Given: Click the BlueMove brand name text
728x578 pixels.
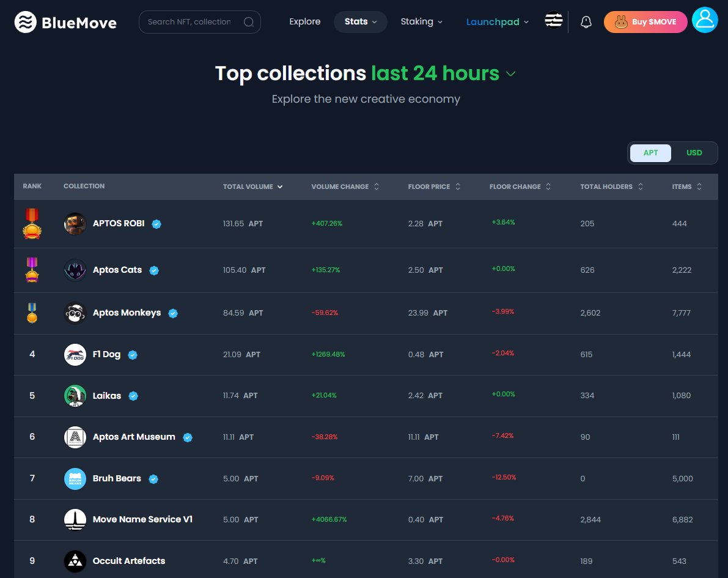Looking at the screenshot, I should (x=79, y=23).
